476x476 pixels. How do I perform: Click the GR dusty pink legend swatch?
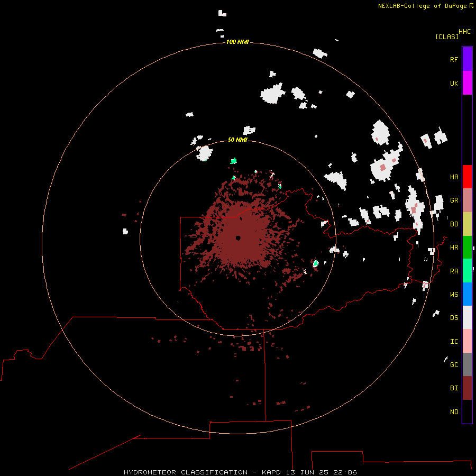[x=467, y=200]
